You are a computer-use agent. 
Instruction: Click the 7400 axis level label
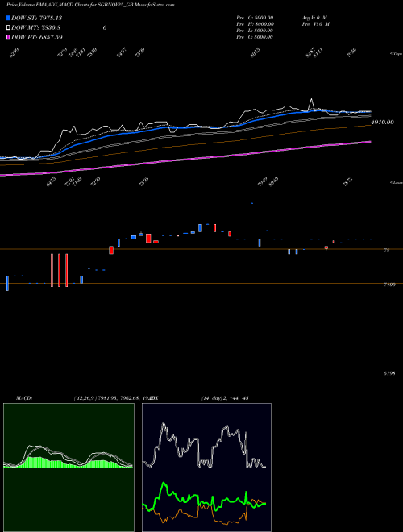click(x=389, y=285)
